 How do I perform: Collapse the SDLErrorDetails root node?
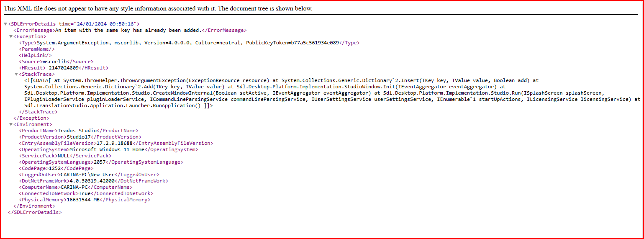pos(5,24)
